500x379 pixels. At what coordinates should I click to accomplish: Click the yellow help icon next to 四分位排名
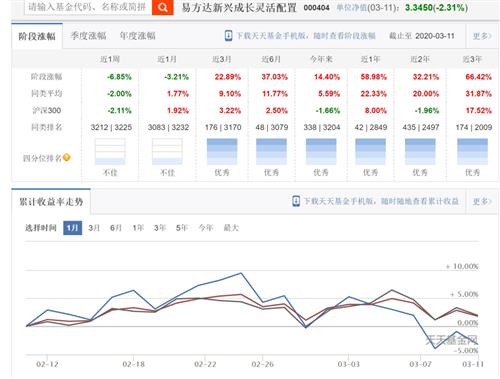click(67, 157)
